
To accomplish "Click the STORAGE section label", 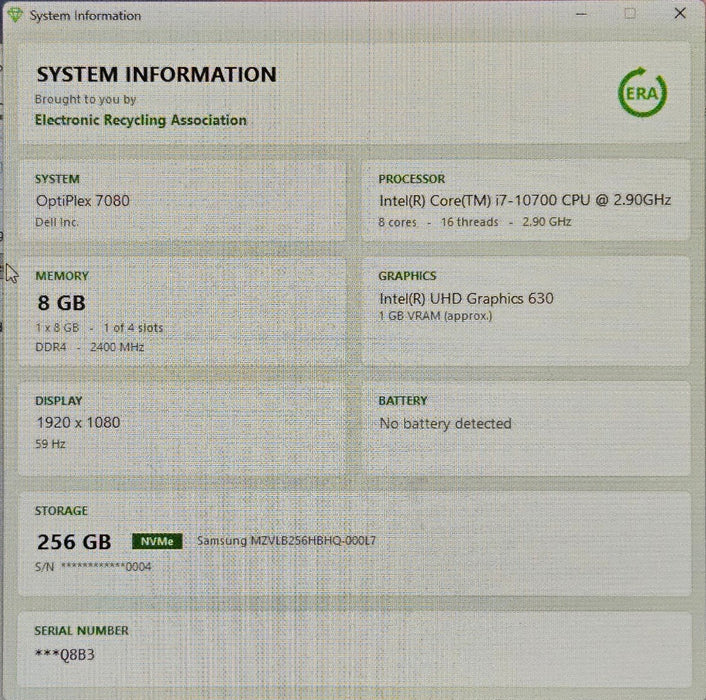I will coord(61,510).
